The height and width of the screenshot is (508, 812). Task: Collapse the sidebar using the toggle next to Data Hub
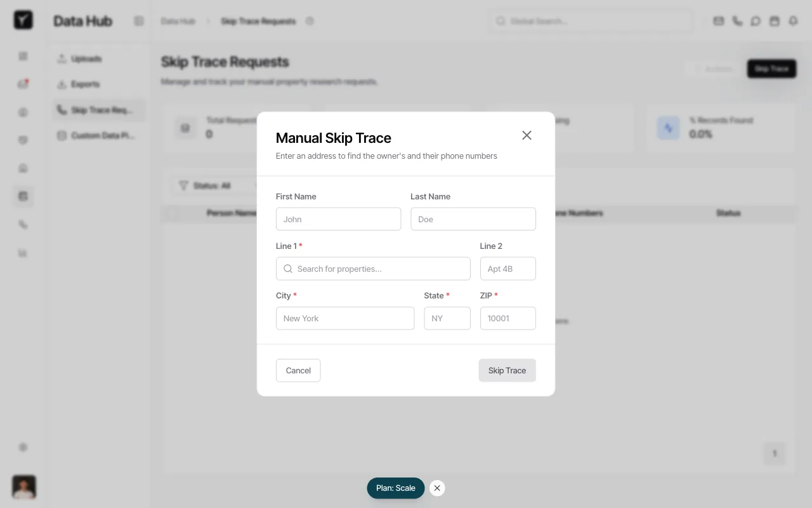point(139,21)
